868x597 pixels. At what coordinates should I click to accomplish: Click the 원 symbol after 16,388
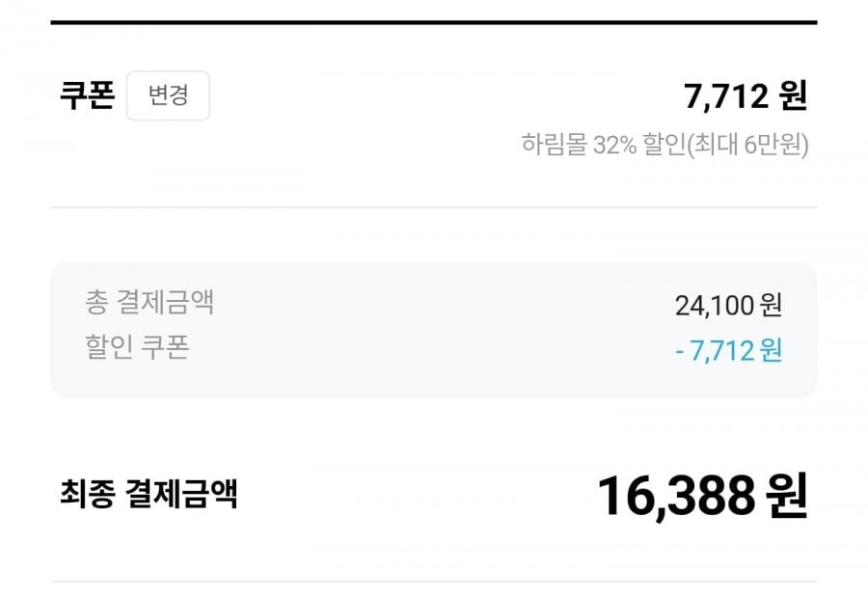(x=787, y=497)
